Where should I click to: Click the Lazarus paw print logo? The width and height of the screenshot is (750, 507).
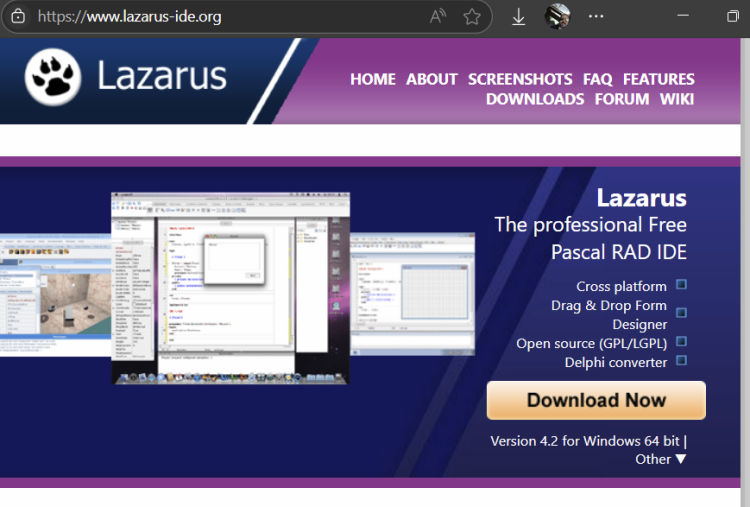click(53, 77)
